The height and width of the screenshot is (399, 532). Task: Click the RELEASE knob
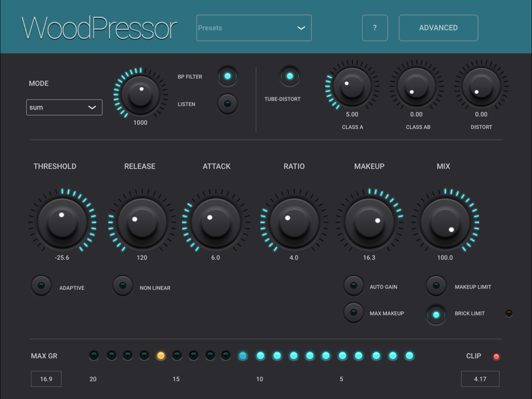point(142,223)
